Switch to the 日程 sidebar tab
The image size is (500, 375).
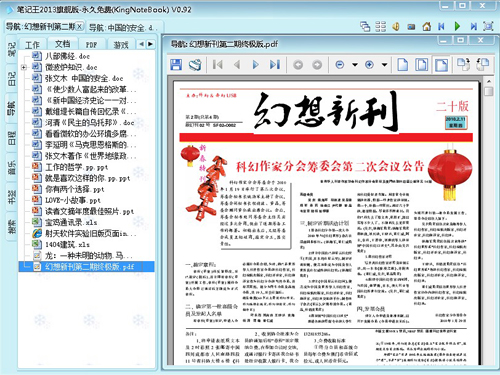[11, 138]
